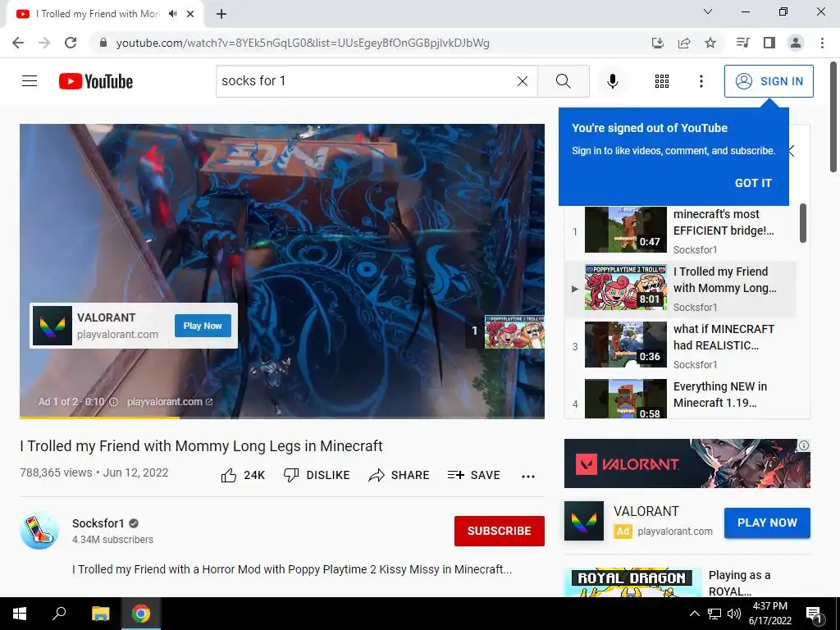Open Windows taskbar search
This screenshot has height=630, width=840.
click(x=59, y=614)
